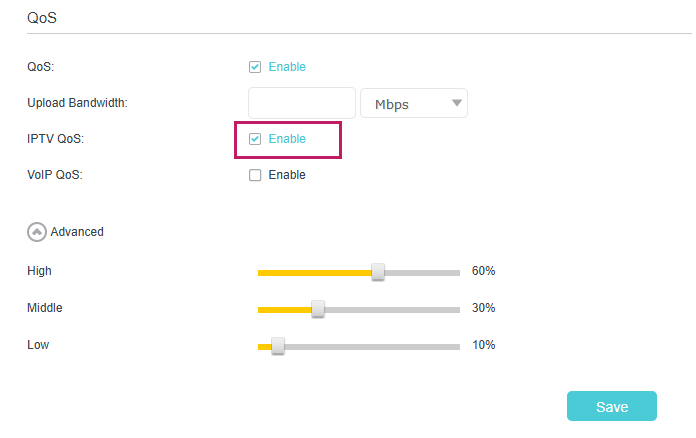Screen dimensions: 696x438
Task: Click the Save button
Action: point(612,406)
